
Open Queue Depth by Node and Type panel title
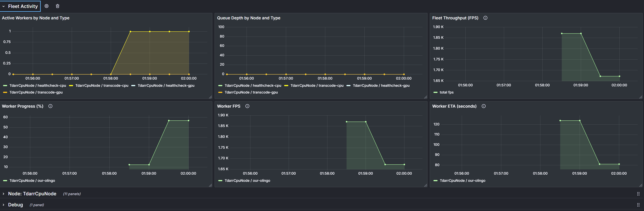249,18
